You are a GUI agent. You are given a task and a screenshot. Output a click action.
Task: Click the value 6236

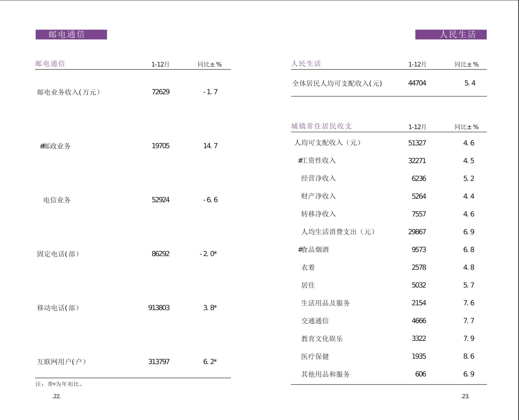419,178
